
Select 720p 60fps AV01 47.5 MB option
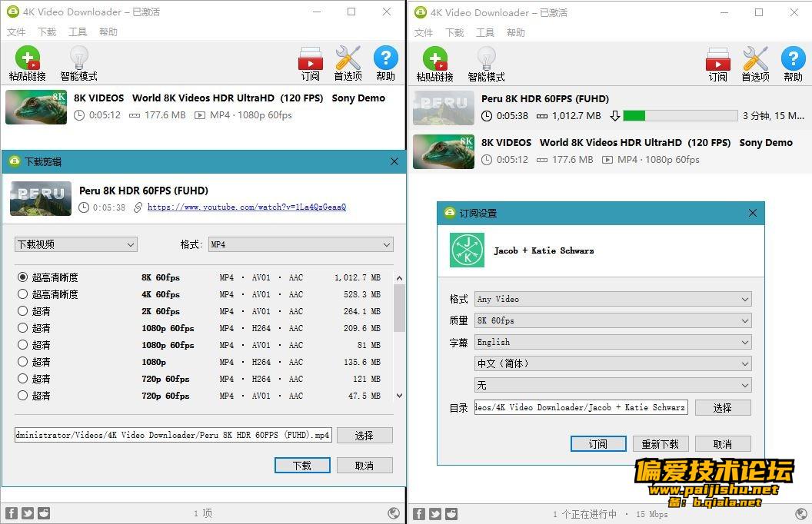22,395
